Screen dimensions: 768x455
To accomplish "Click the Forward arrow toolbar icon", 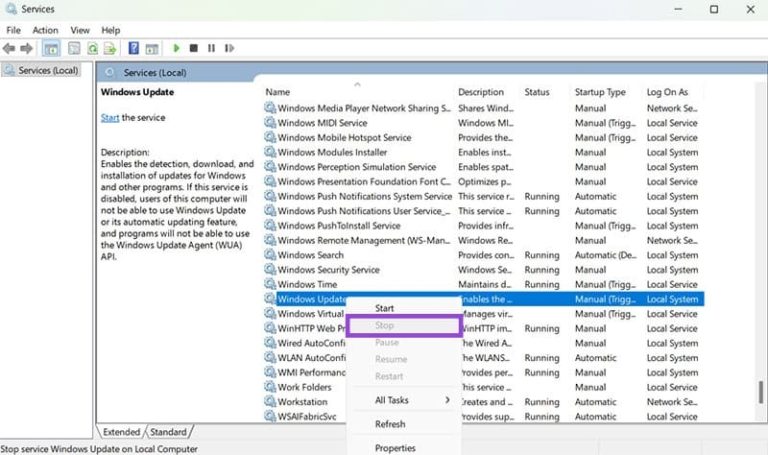I will tap(26, 48).
